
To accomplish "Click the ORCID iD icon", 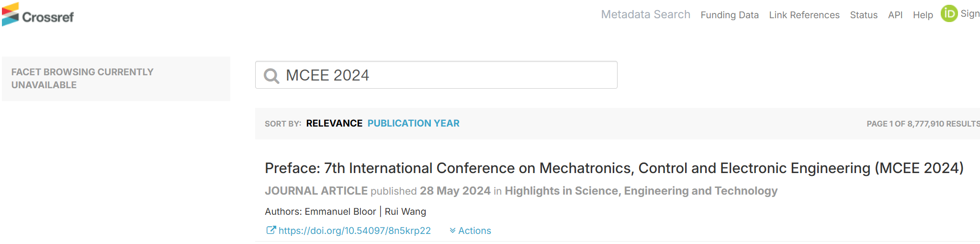I will 949,13.
